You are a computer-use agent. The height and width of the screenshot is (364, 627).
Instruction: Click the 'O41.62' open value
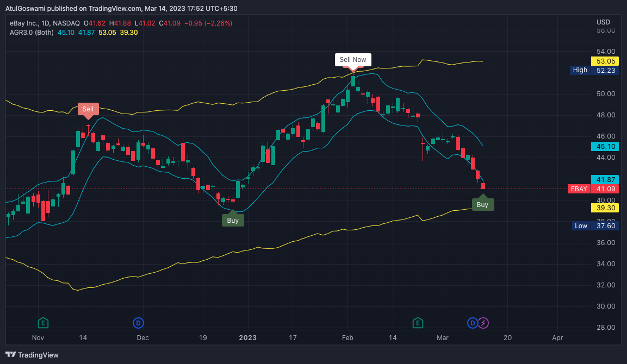pos(95,23)
